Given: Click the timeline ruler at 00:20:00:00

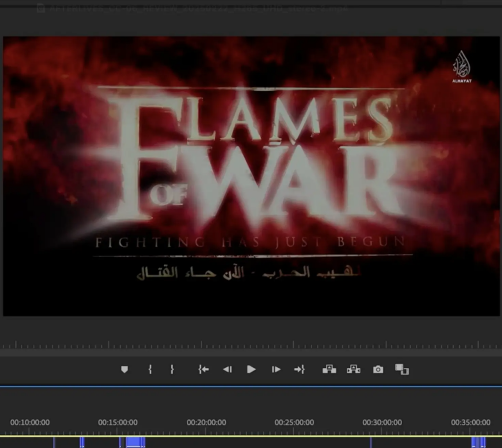Looking at the screenshot, I should 206,423.
